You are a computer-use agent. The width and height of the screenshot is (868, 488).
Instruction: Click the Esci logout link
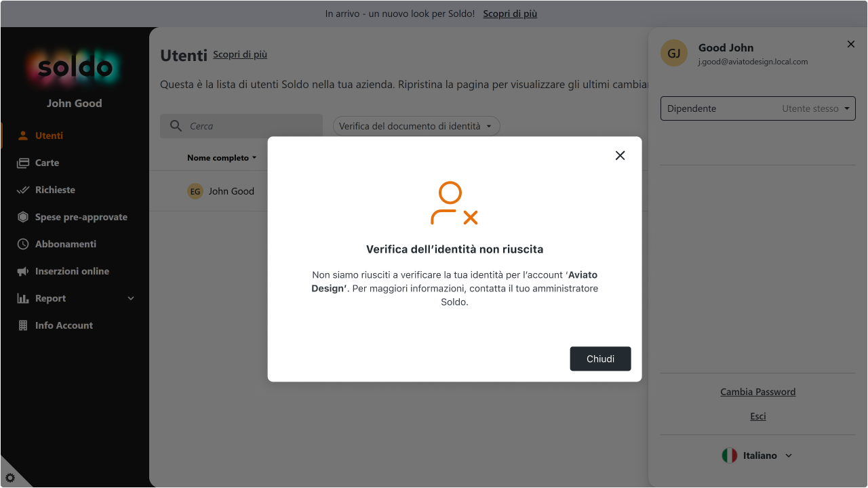758,416
